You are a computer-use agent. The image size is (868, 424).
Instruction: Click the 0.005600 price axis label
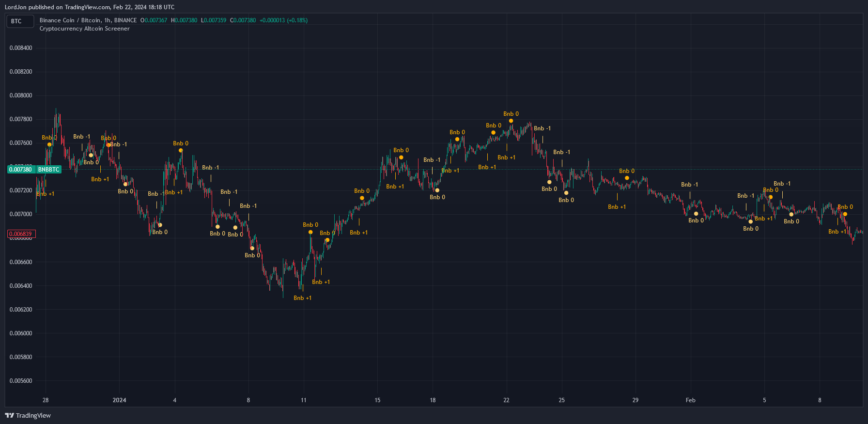pyautogui.click(x=21, y=381)
